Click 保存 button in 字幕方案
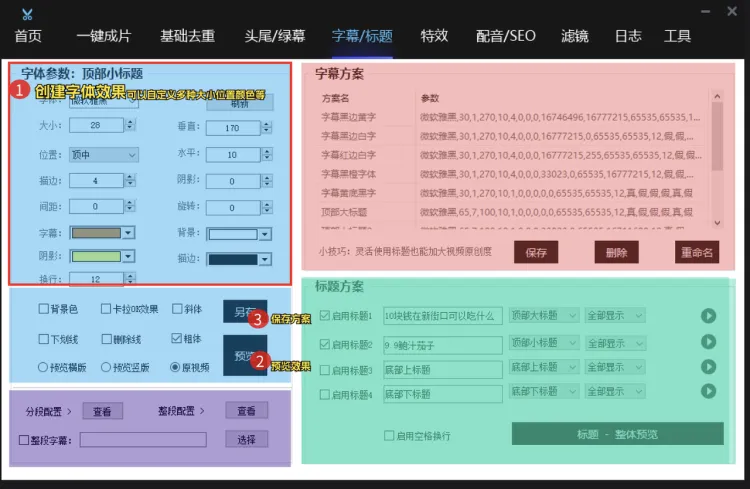Screen dimensions: 750x489 [536, 252]
